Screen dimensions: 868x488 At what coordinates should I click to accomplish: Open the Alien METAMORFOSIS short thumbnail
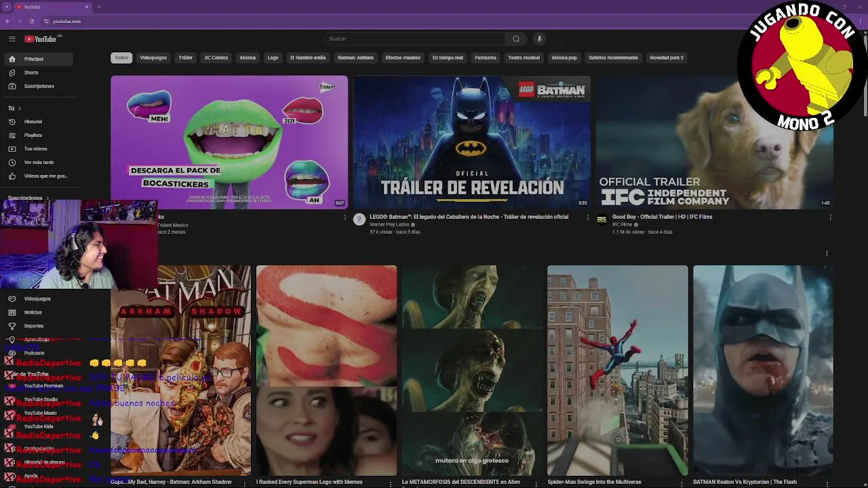(x=472, y=370)
